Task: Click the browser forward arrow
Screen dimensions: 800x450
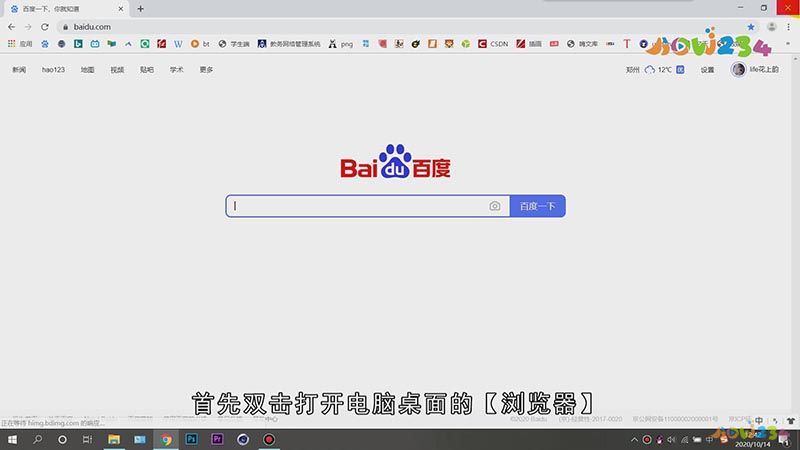Action: coord(28,27)
